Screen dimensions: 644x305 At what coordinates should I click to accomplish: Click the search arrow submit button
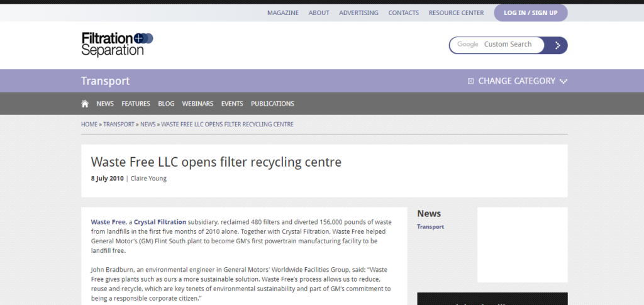pyautogui.click(x=557, y=45)
